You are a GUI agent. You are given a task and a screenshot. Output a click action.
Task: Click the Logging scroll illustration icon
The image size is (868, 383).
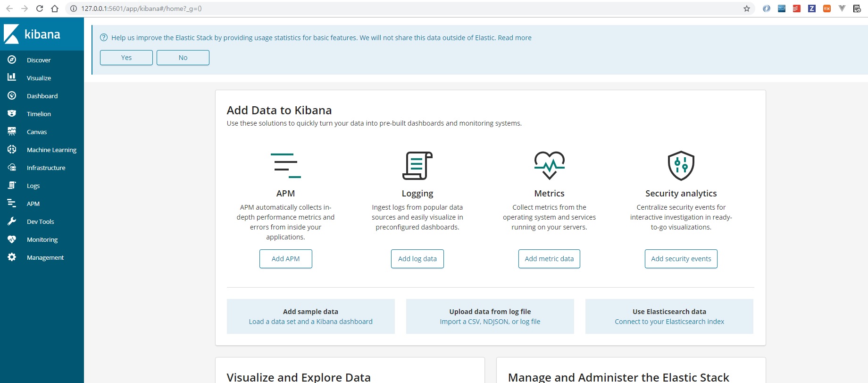pyautogui.click(x=417, y=165)
